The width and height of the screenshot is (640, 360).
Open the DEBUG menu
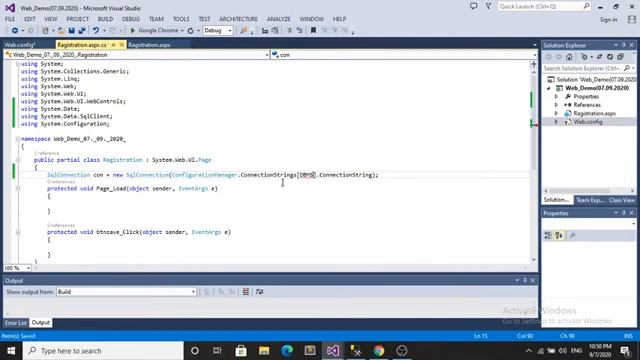coord(131,19)
